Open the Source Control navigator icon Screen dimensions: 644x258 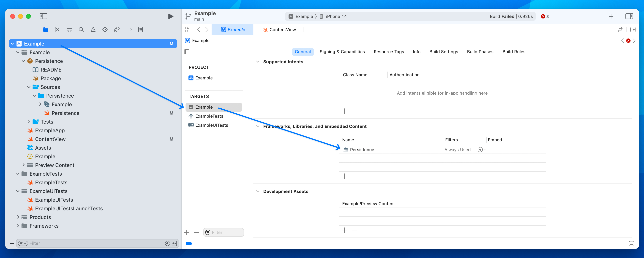pyautogui.click(x=57, y=30)
